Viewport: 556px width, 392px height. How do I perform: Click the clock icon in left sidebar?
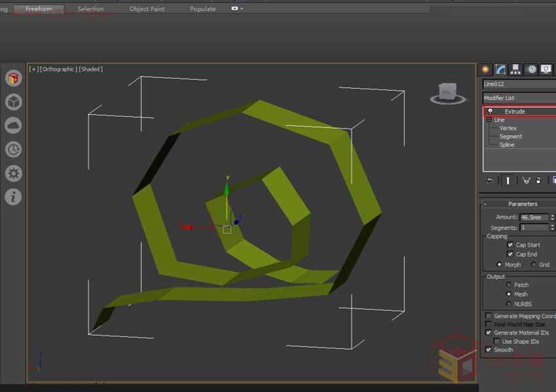[x=14, y=150]
